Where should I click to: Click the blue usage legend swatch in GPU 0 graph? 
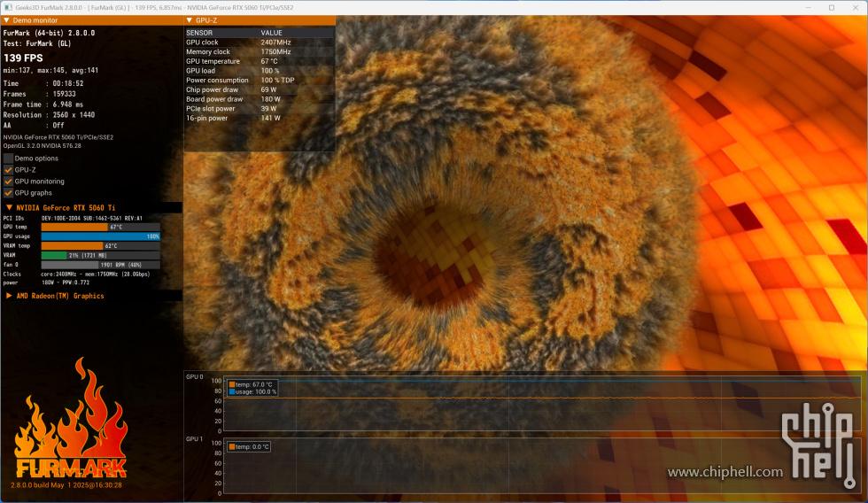click(x=232, y=391)
